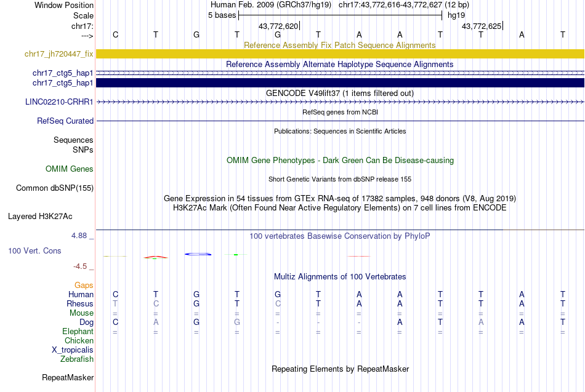The image size is (585, 392).
Task: Open Publications: Sequences in Scientific Articles title
Action: pyautogui.click(x=340, y=131)
